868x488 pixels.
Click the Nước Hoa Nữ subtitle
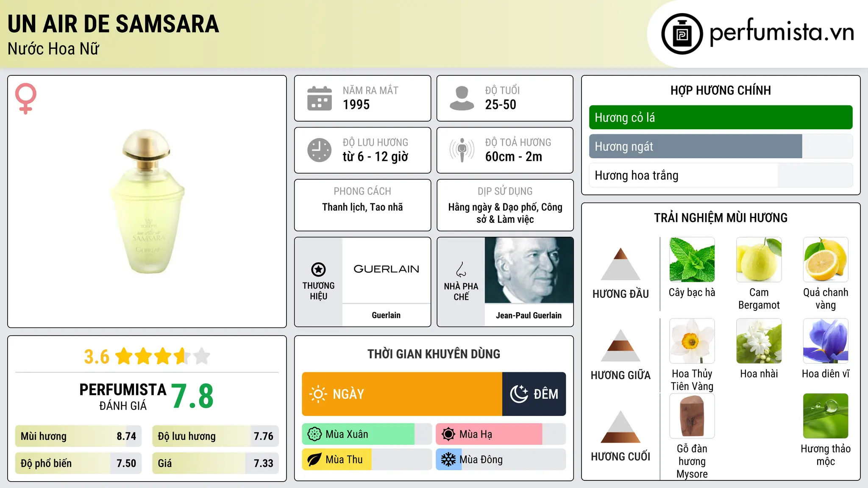pyautogui.click(x=53, y=49)
